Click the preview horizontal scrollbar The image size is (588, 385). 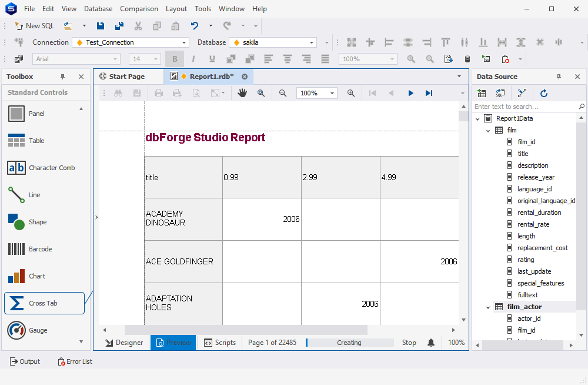click(x=246, y=330)
